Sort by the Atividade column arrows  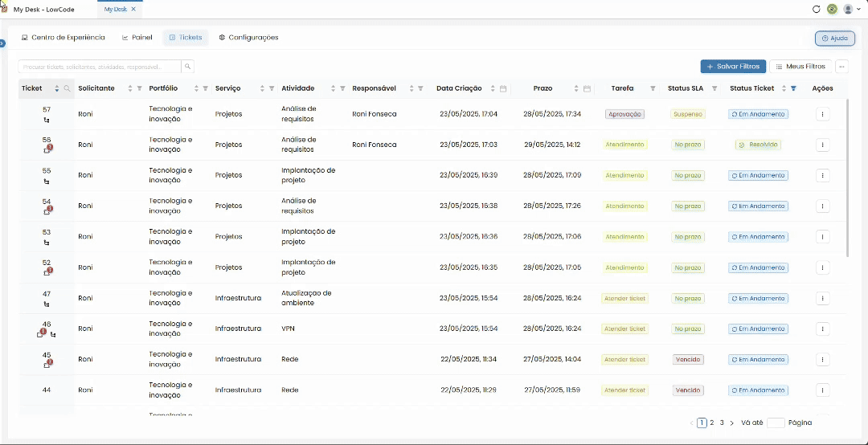click(334, 88)
